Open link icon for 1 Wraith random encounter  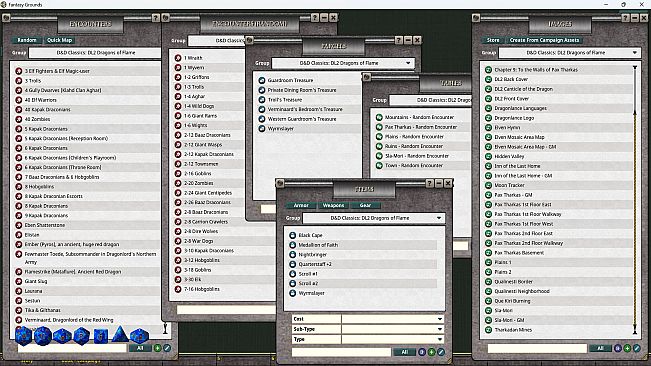pos(178,58)
